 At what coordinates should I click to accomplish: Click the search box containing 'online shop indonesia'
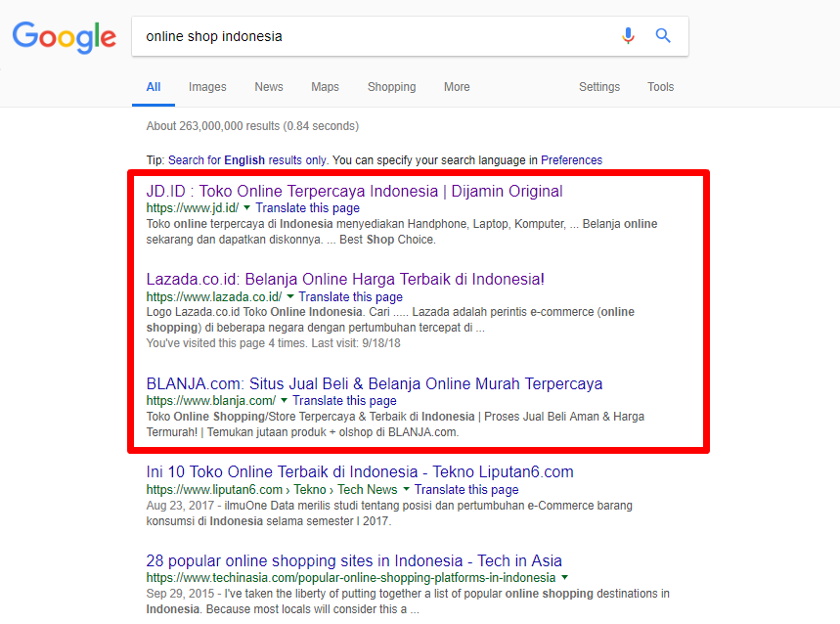(x=372, y=36)
